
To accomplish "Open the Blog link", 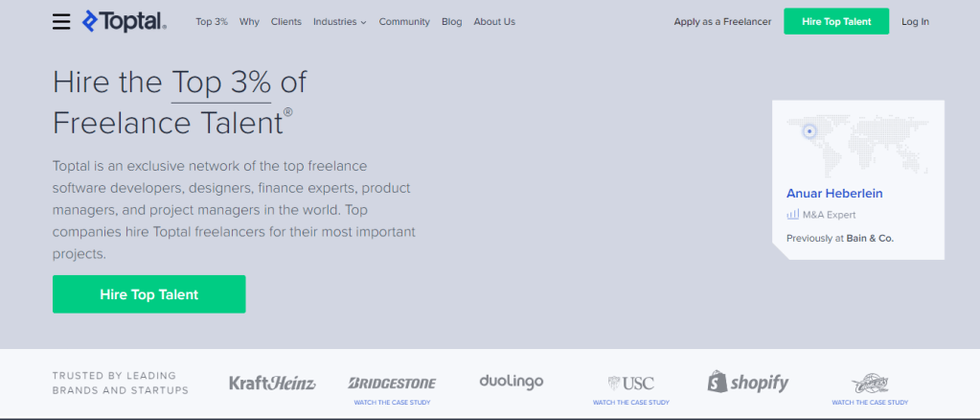I will tap(451, 21).
